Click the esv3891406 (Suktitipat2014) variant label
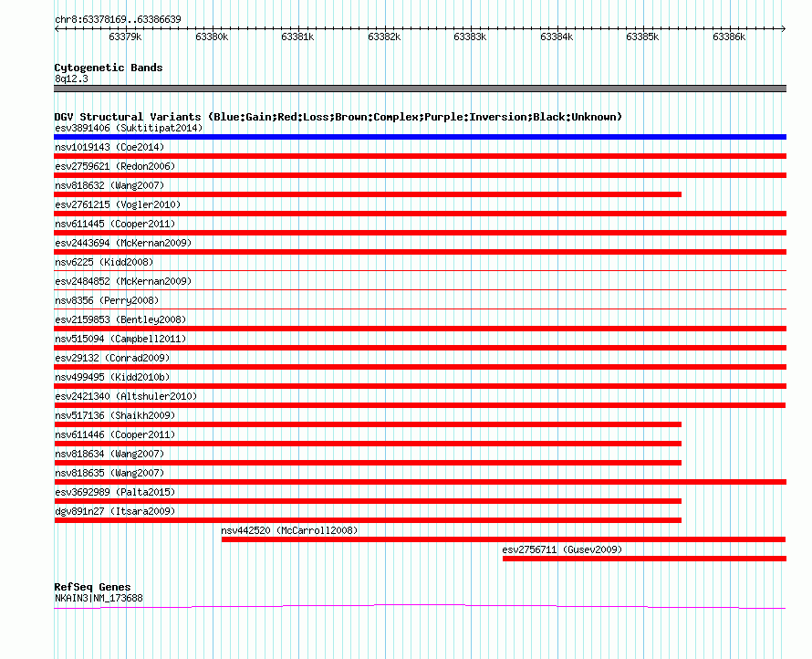 (x=129, y=128)
